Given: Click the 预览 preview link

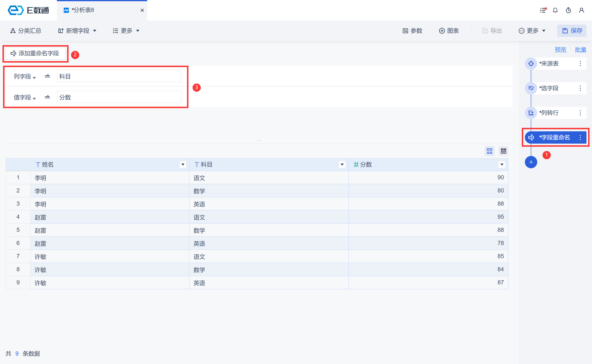Looking at the screenshot, I should [560, 50].
